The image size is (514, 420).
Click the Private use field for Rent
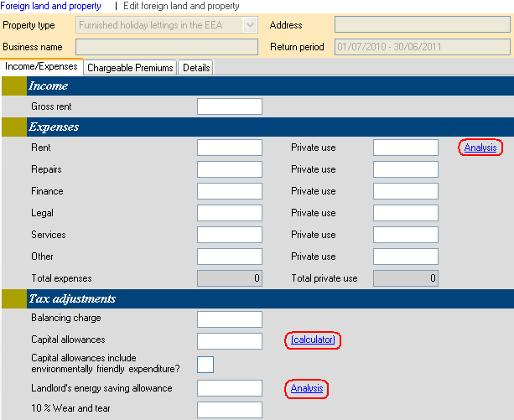click(x=406, y=148)
